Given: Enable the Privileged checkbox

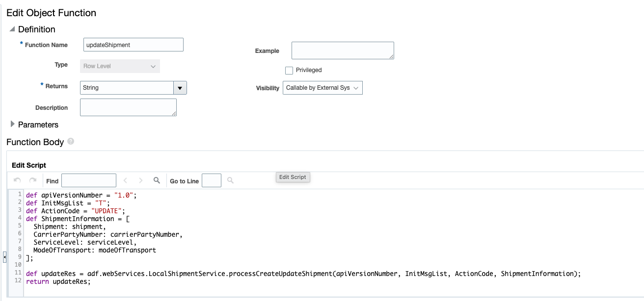Looking at the screenshot, I should (x=289, y=70).
